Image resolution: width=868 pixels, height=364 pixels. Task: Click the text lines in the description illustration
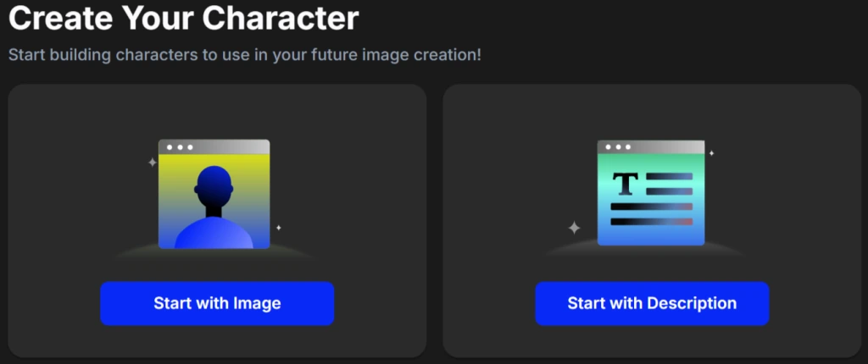click(x=651, y=207)
